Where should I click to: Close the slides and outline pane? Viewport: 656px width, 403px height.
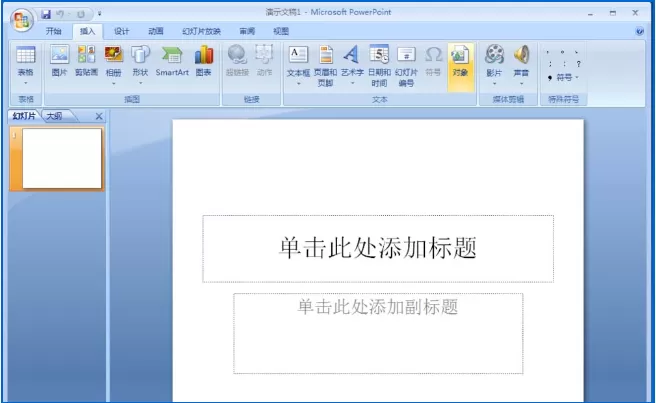point(99,116)
